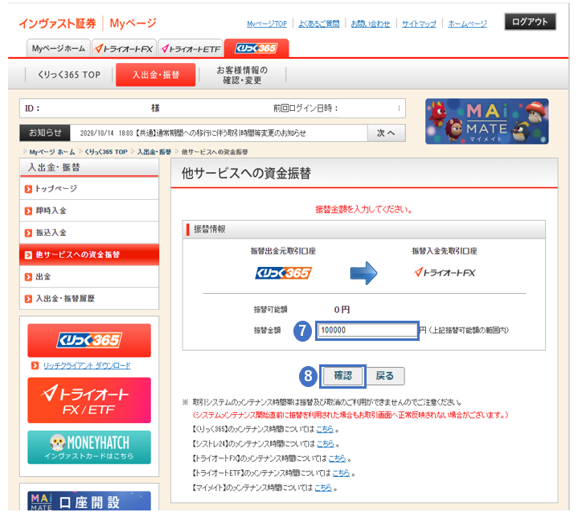
Task: Open 出金 in the sidebar
Action: [x=89, y=276]
